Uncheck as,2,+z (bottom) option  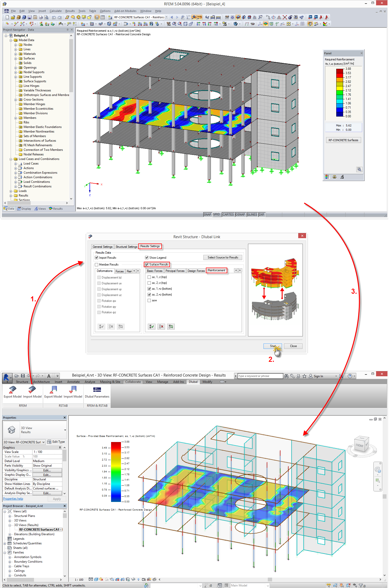click(x=149, y=295)
